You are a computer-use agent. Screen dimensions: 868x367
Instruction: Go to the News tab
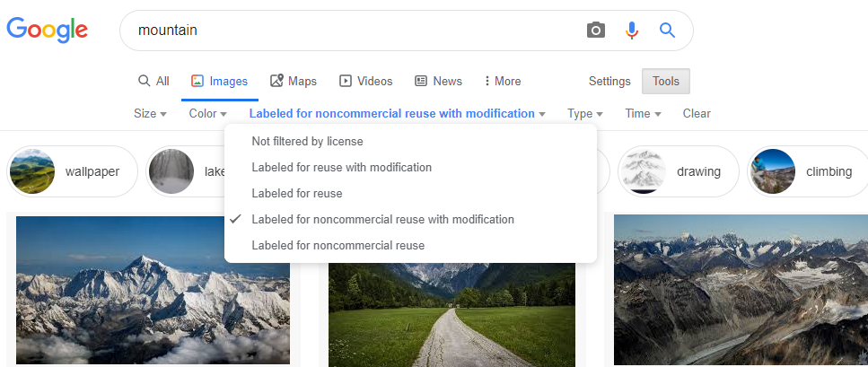[x=439, y=82]
